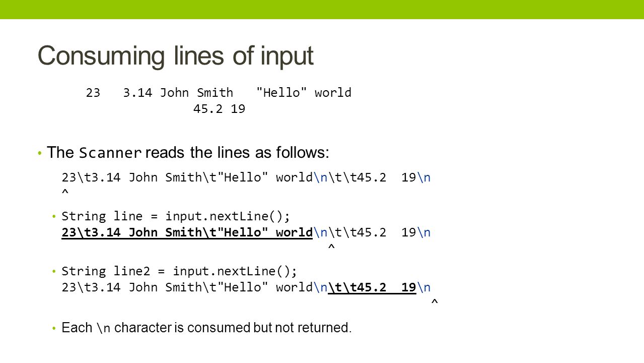Click the caret marker below first underlined line

click(331, 248)
